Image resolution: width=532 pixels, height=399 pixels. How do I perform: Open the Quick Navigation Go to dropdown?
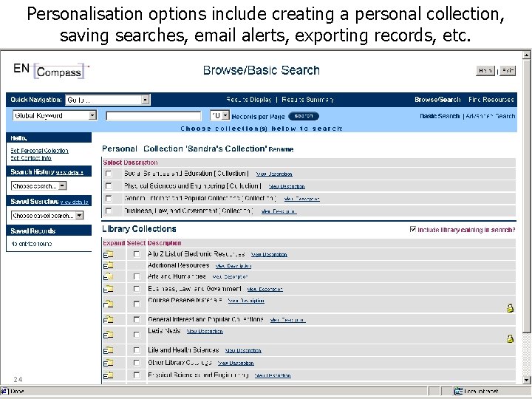coord(108,100)
